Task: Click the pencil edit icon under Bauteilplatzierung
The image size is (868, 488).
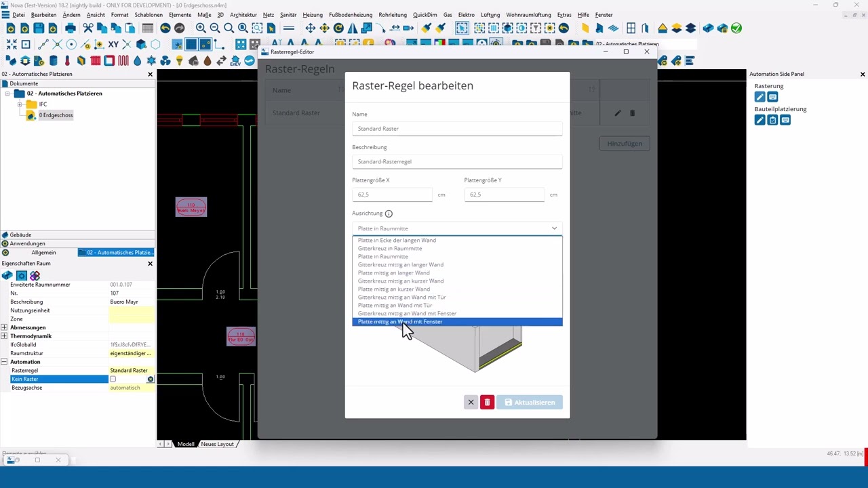Action: (x=759, y=120)
